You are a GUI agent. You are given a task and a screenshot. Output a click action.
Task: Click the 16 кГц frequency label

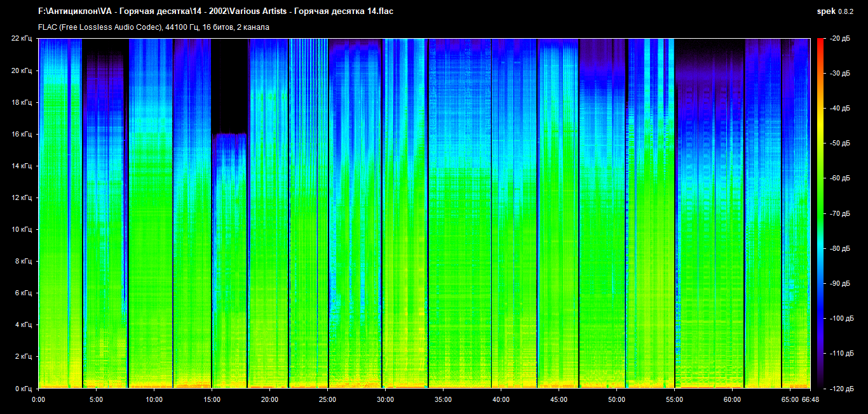pyautogui.click(x=22, y=134)
